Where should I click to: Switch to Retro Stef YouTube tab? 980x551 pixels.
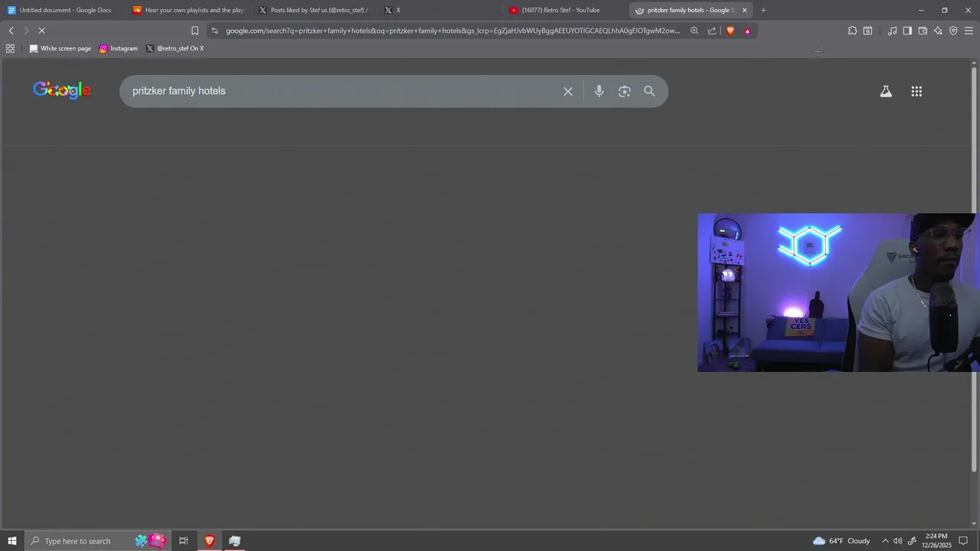(565, 10)
